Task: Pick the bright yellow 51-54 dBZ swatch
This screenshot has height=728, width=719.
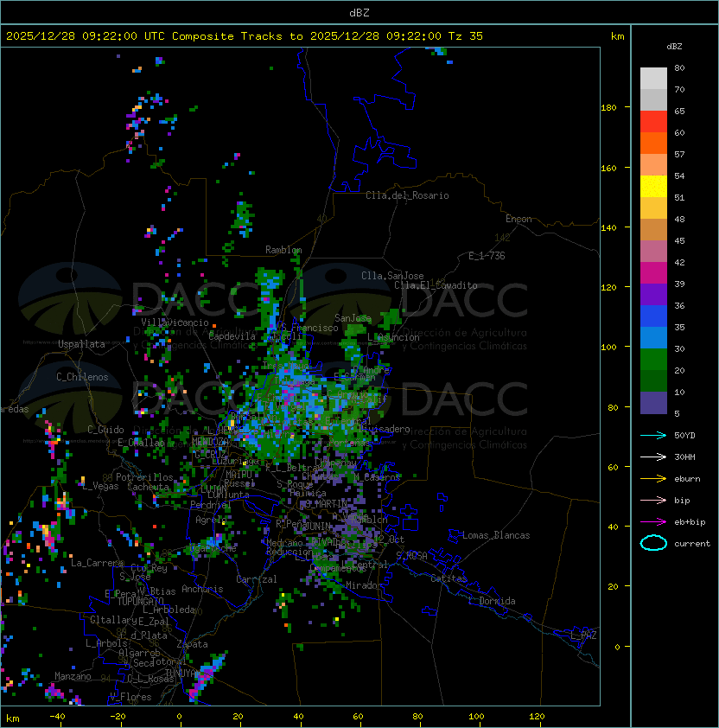Action: pos(653,186)
